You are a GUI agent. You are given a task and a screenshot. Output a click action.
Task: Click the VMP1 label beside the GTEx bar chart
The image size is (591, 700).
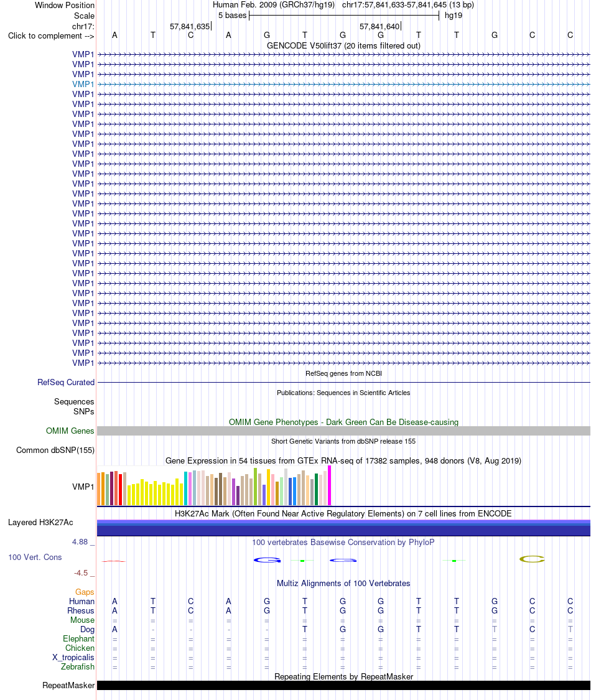click(83, 487)
